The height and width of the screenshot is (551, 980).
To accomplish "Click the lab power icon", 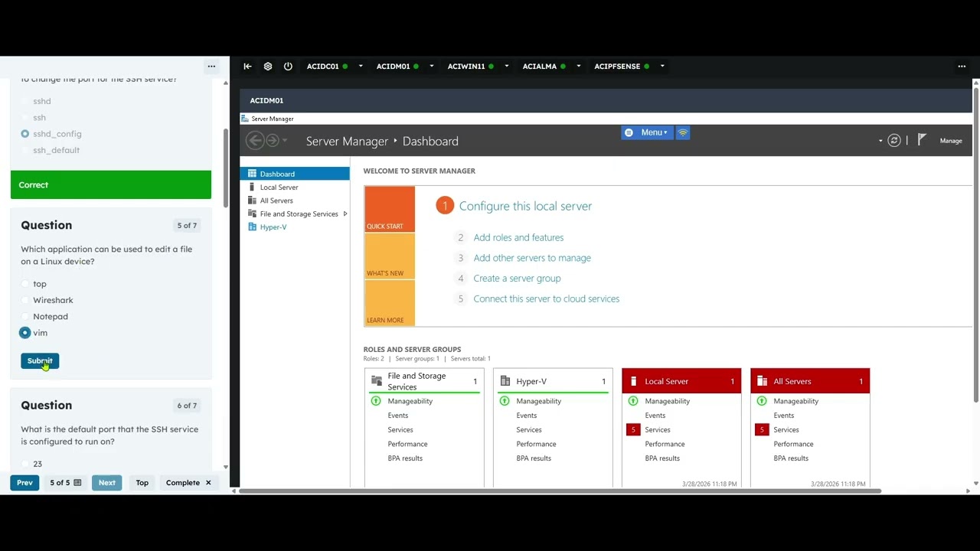I will 288,67.
